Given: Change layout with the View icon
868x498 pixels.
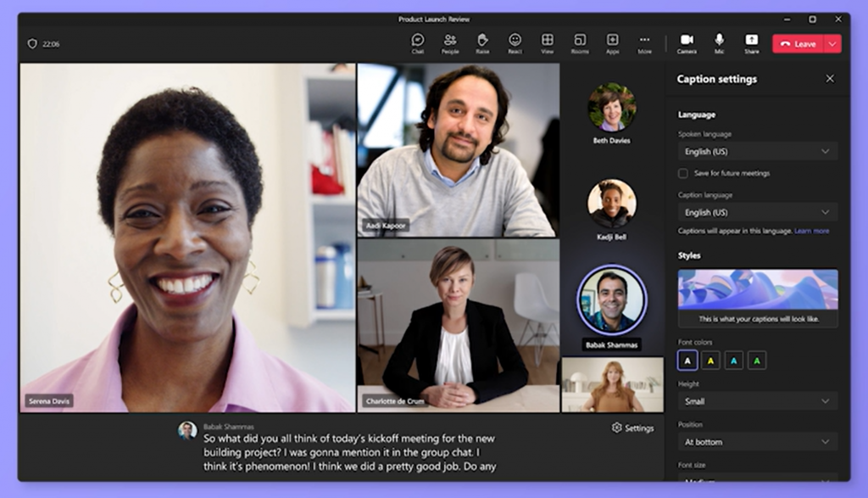Looking at the screenshot, I should tap(548, 41).
